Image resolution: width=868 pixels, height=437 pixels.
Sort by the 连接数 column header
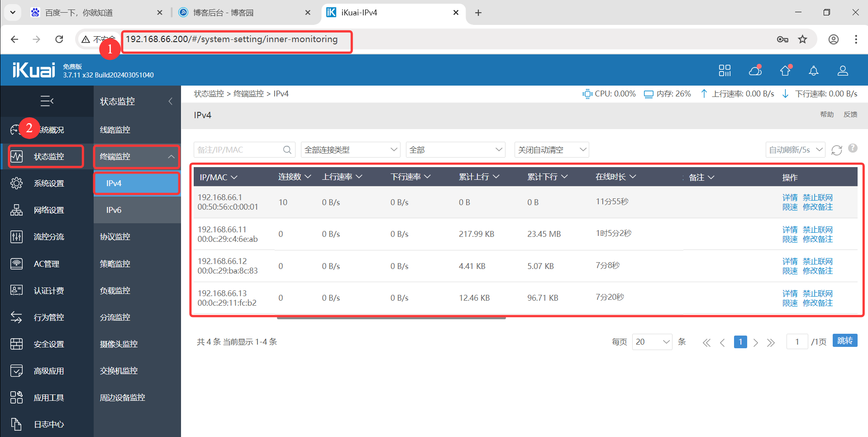295,177
